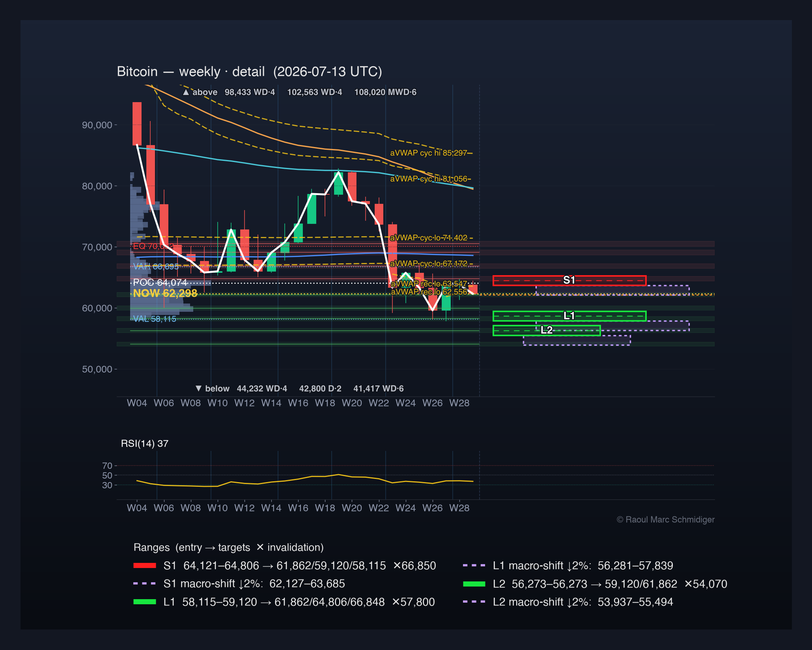Click the RSI 30 axis label

107,485
